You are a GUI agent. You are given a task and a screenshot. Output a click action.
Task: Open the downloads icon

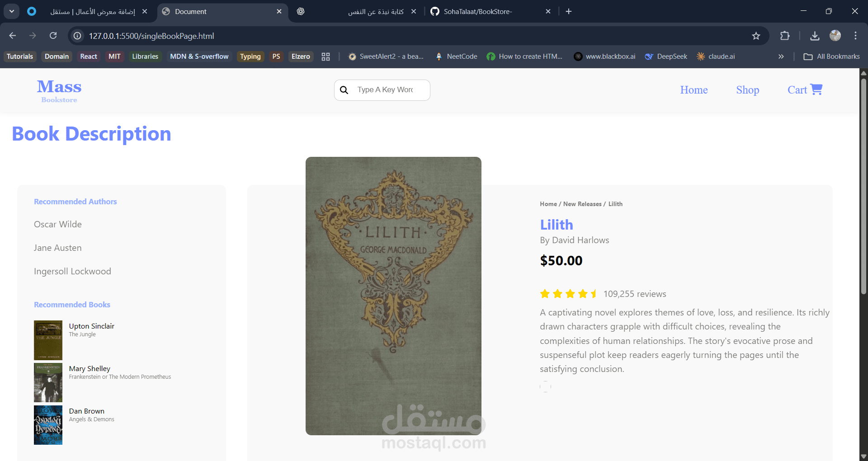[815, 36]
